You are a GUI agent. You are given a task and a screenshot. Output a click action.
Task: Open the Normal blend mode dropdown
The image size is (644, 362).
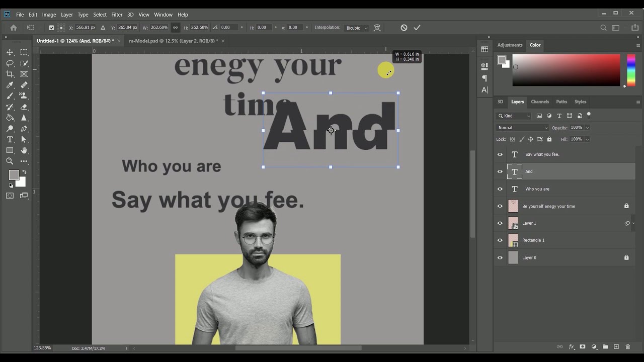[522, 128]
